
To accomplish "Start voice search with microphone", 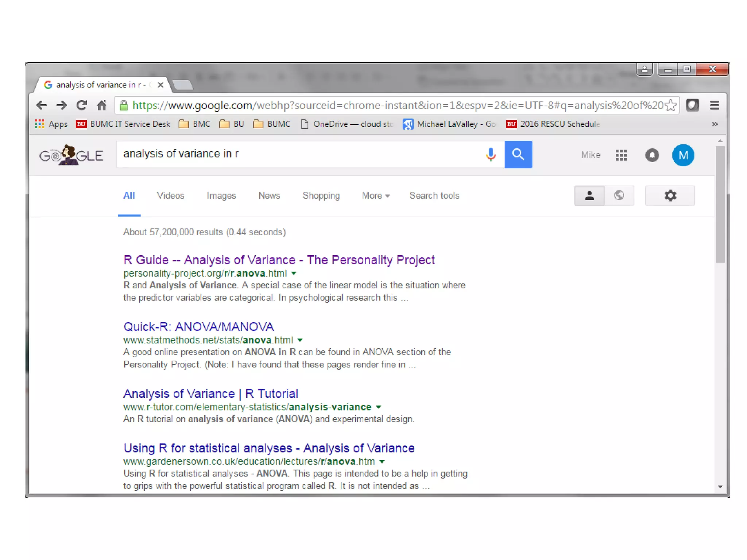I will 491,155.
